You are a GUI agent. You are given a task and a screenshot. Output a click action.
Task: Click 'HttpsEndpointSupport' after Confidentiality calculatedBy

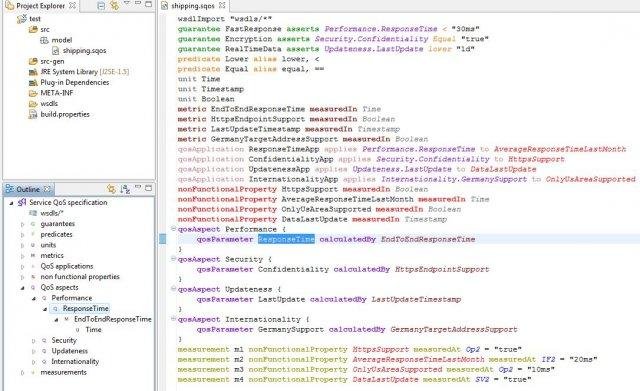coord(442,269)
